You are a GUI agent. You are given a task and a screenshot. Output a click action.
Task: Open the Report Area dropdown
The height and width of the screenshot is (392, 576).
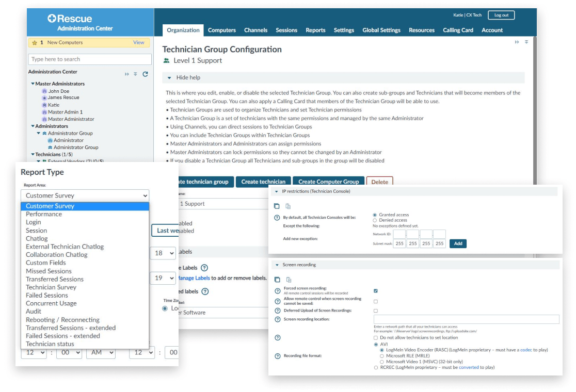(85, 195)
